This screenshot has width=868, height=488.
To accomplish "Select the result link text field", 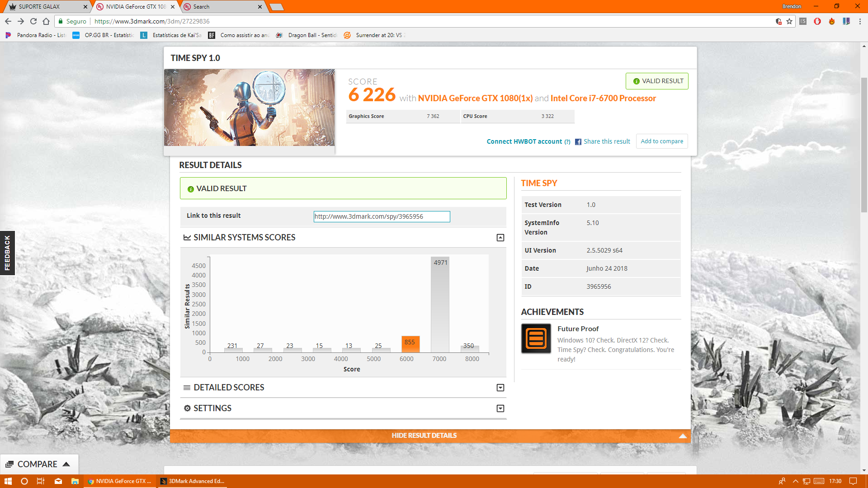I will (x=382, y=217).
